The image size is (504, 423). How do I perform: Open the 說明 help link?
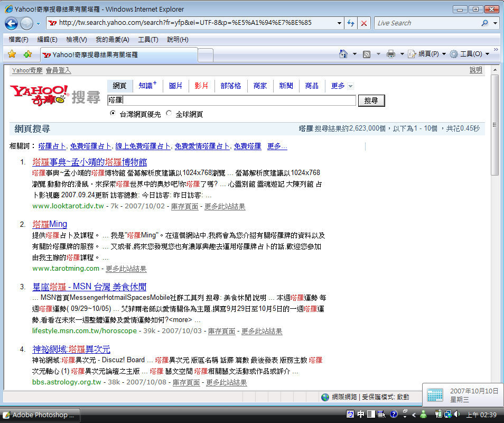(x=475, y=70)
